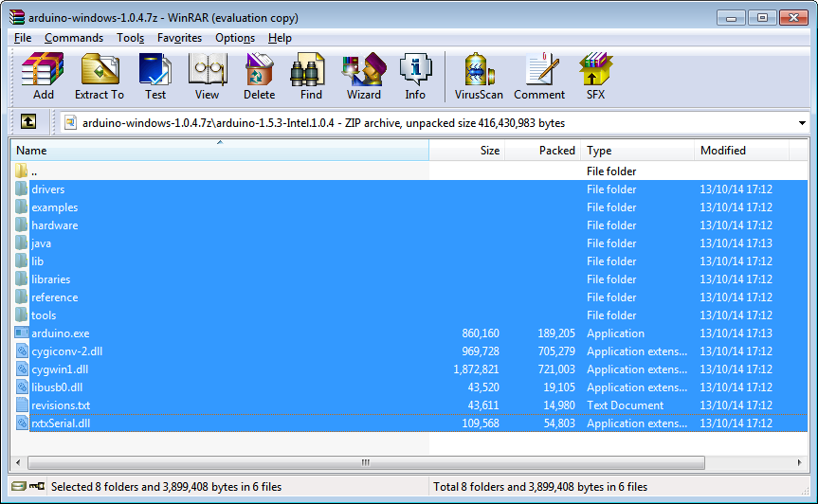Click the 54,803 packed value
The height and width of the screenshot is (504, 818).
pyautogui.click(x=559, y=423)
